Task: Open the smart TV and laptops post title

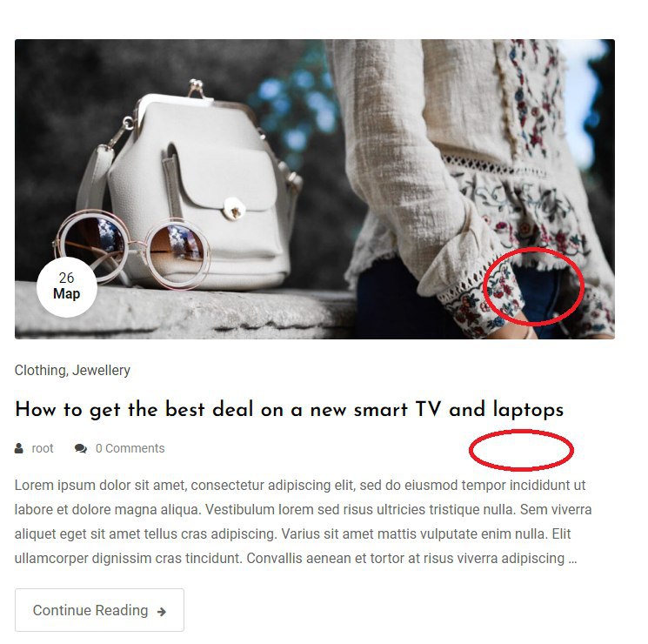Action: click(x=290, y=410)
